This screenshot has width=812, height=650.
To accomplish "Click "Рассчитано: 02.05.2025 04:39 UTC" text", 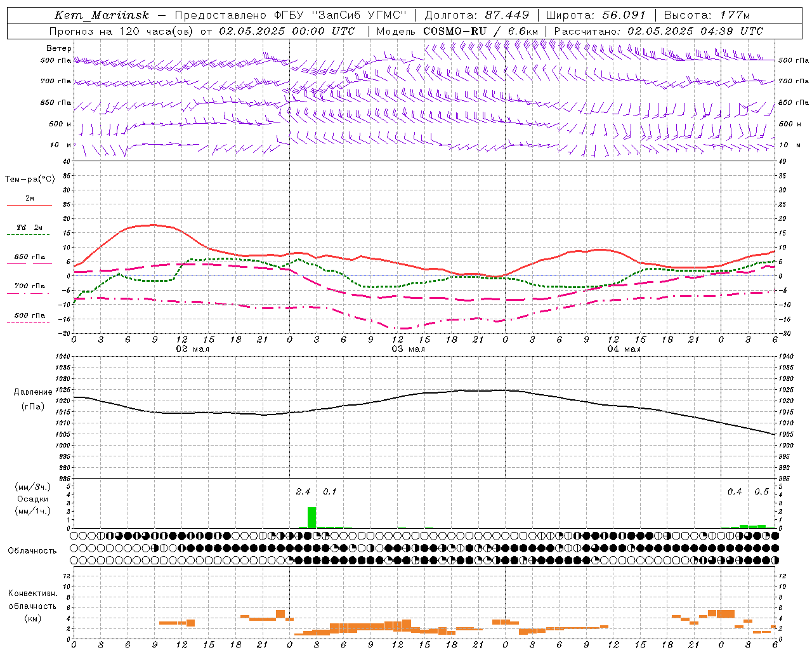I will (x=658, y=31).
